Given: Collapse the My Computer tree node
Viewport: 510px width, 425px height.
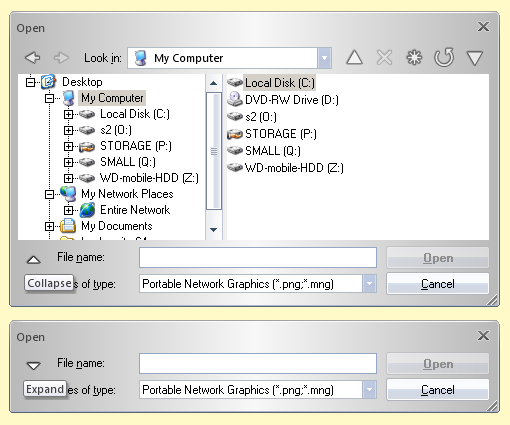Looking at the screenshot, I should pyautogui.click(x=49, y=98).
